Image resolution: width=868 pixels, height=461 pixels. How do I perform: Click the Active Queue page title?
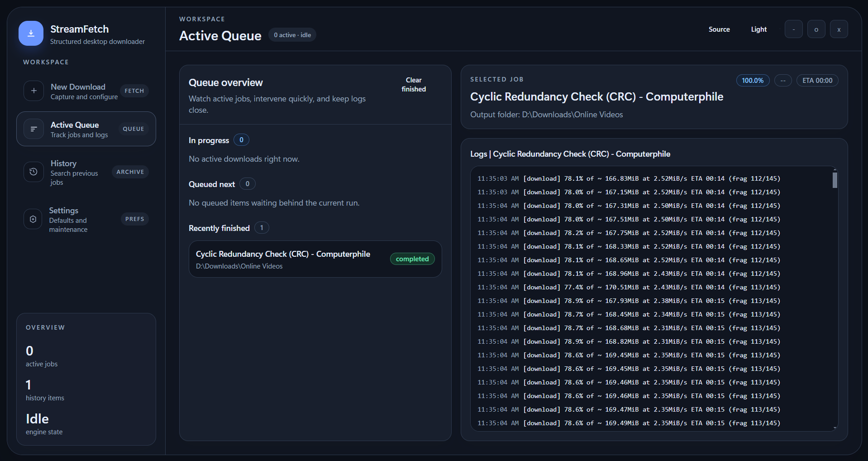220,36
